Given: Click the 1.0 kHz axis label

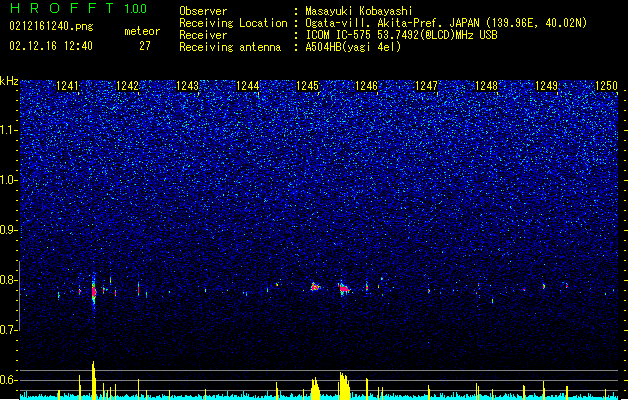Looking at the screenshot, I should coord(9,180).
